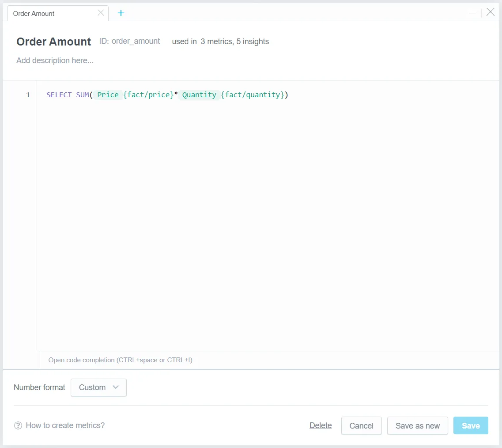The image size is (502, 448).
Task: Delete the metric using the Delete link
Action: pyautogui.click(x=321, y=425)
